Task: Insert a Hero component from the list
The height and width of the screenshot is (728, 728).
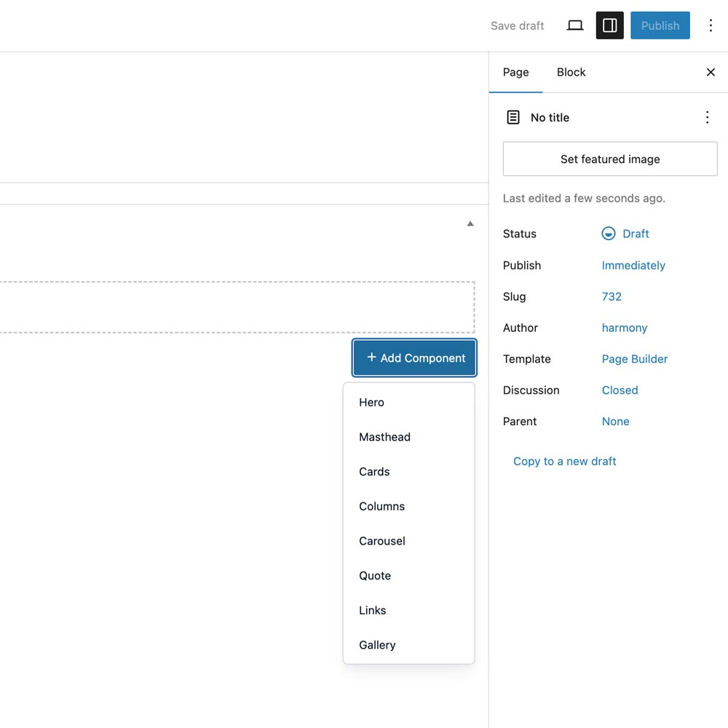Action: tap(371, 402)
